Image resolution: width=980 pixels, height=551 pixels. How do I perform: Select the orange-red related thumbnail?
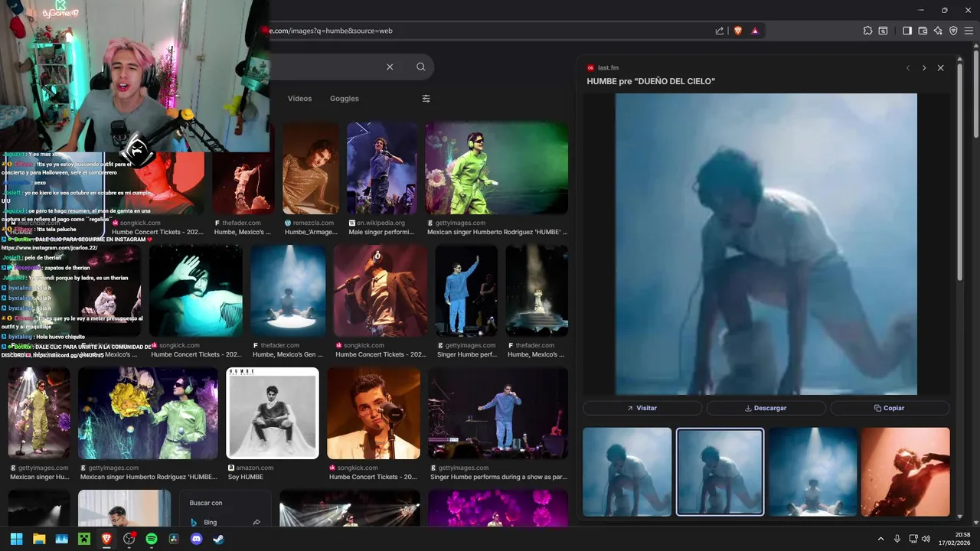click(905, 471)
